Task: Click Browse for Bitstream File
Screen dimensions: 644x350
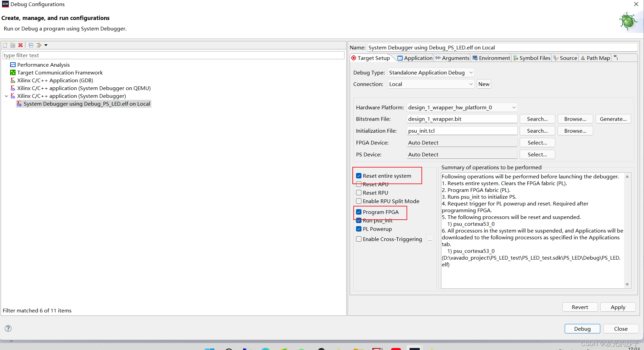Action: pyautogui.click(x=575, y=119)
